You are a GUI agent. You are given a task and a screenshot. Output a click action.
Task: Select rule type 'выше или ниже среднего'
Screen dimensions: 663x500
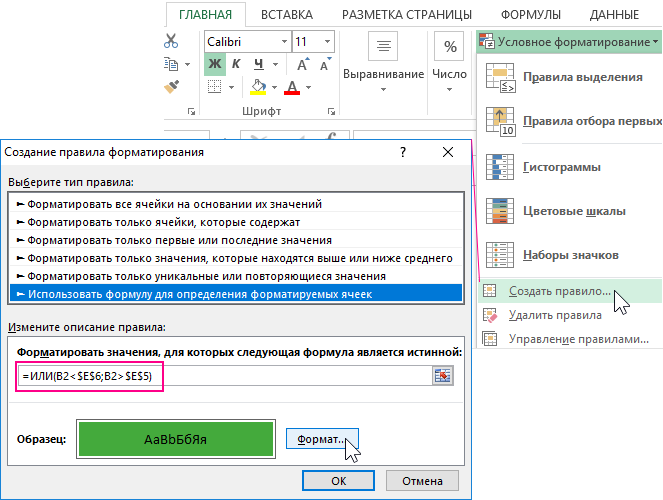point(236,258)
